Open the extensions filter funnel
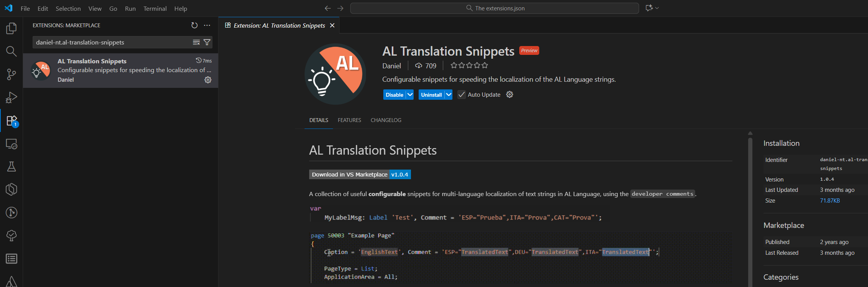 tap(207, 42)
